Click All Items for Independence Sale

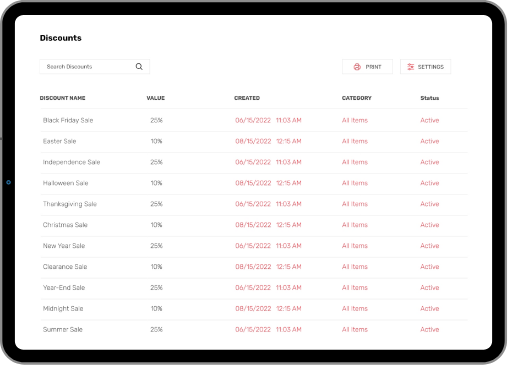click(x=355, y=162)
